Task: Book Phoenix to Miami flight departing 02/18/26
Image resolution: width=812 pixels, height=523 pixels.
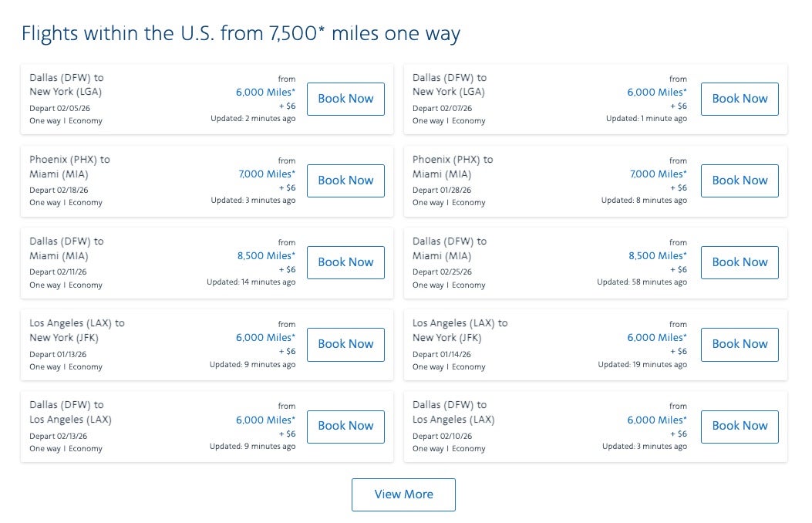Action: coord(345,181)
